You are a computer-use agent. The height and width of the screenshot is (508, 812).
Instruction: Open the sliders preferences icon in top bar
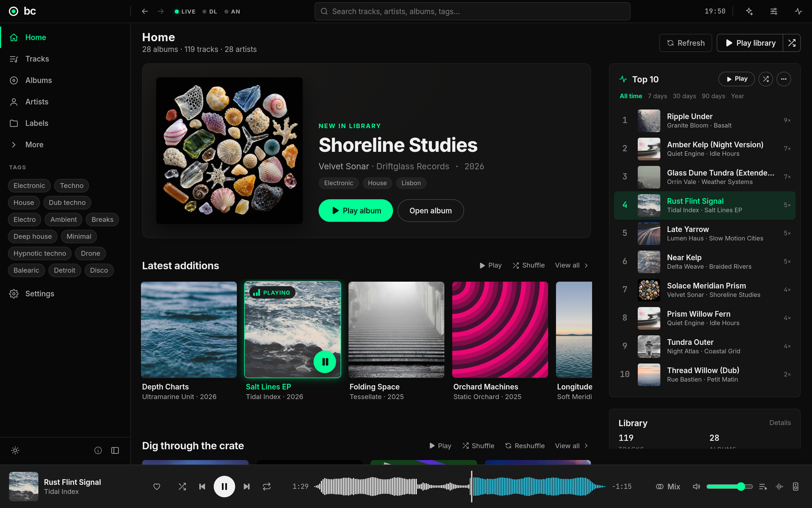coord(774,11)
